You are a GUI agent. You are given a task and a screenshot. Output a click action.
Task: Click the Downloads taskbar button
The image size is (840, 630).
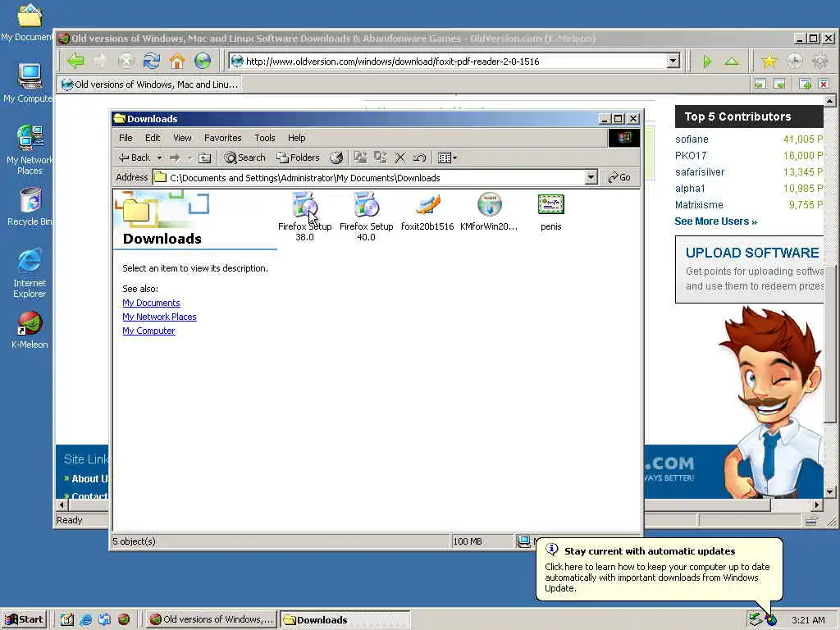coord(345,620)
